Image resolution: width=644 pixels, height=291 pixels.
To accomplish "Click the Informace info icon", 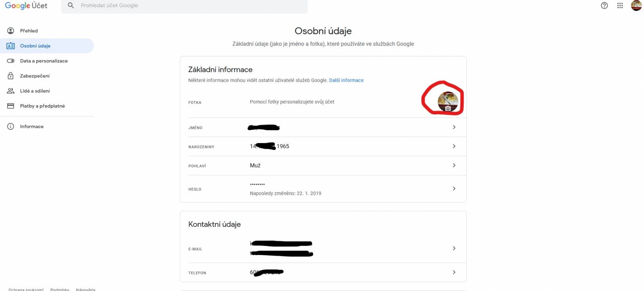I will (11, 127).
